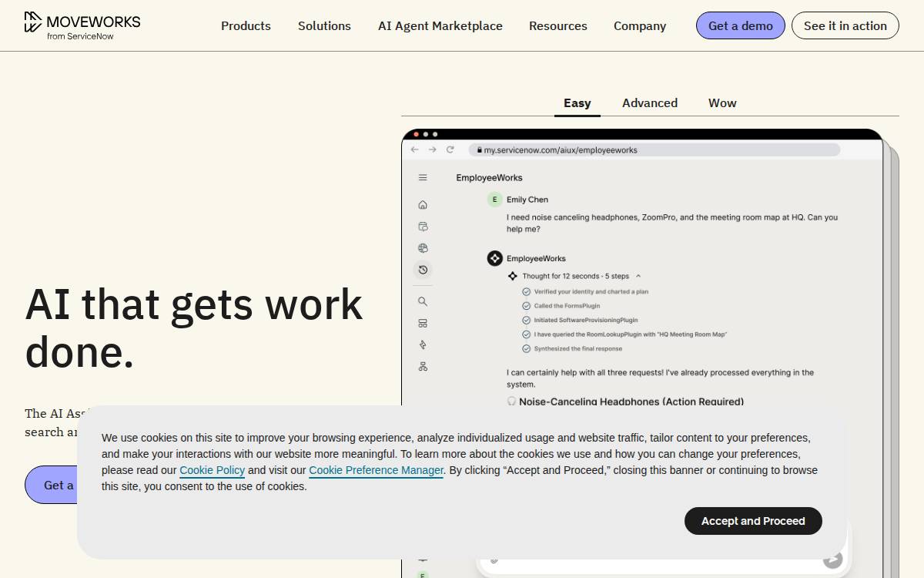Click the Noise-Canceling Headphones (Action Required) heading
Viewport: 924px width, 578px height.
coord(631,402)
